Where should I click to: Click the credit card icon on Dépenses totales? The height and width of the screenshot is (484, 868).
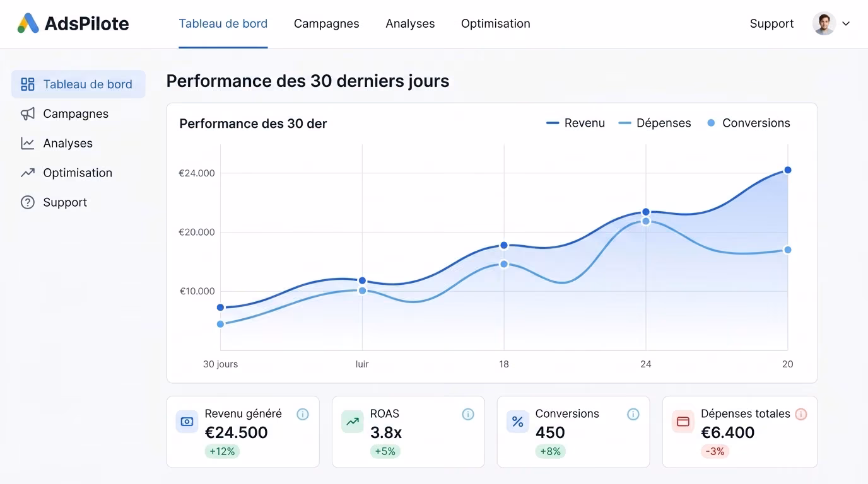(683, 422)
